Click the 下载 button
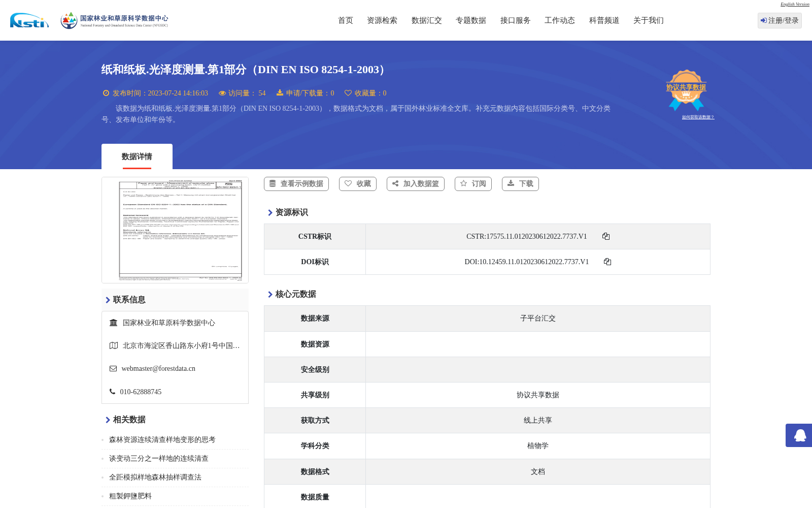812x508 pixels. pos(520,184)
